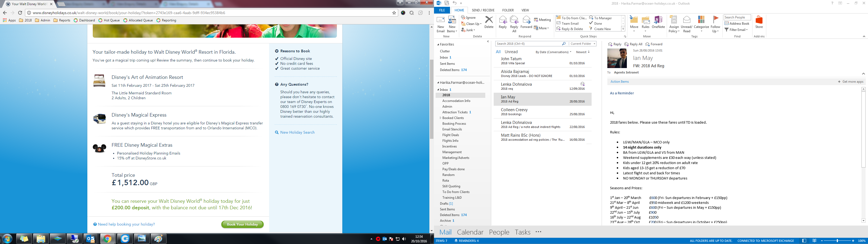Click Reply in the reading pane header
868x244 pixels.
click(615, 44)
